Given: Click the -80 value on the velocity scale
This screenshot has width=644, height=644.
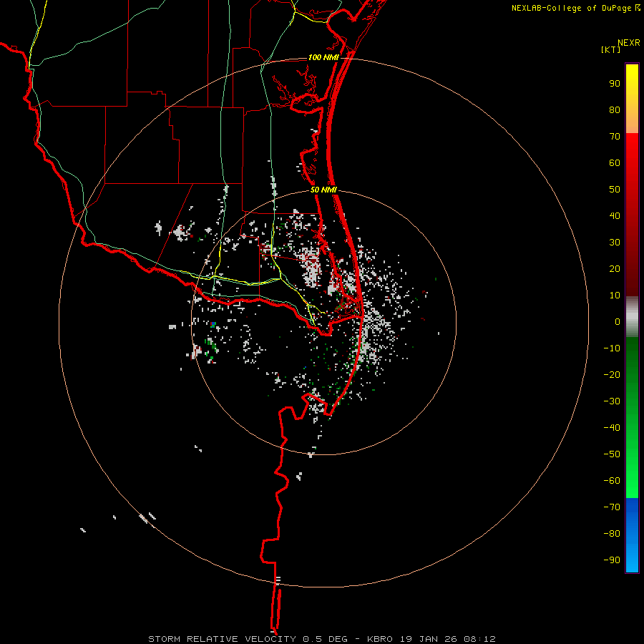Looking at the screenshot, I should click(612, 534).
